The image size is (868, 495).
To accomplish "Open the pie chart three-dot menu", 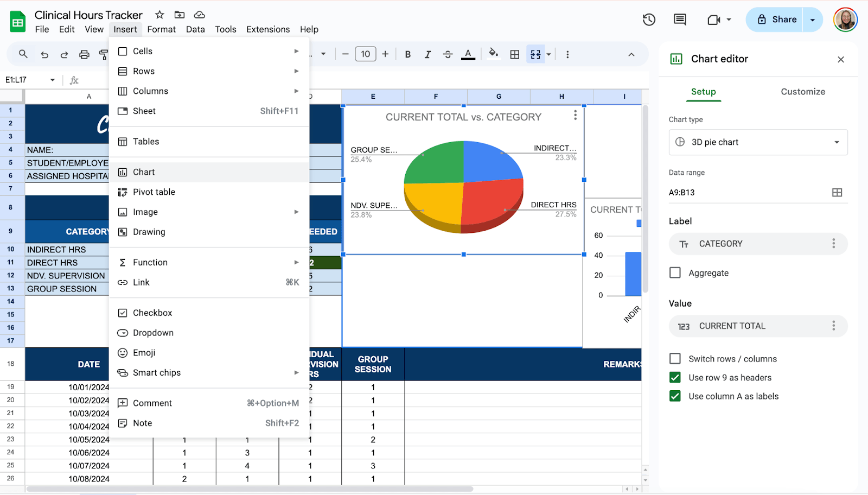I will coord(575,116).
